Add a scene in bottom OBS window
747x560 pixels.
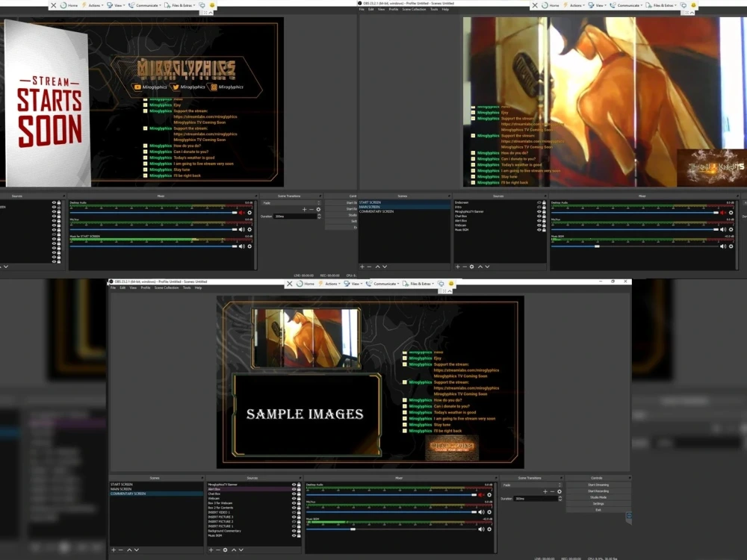point(114,550)
